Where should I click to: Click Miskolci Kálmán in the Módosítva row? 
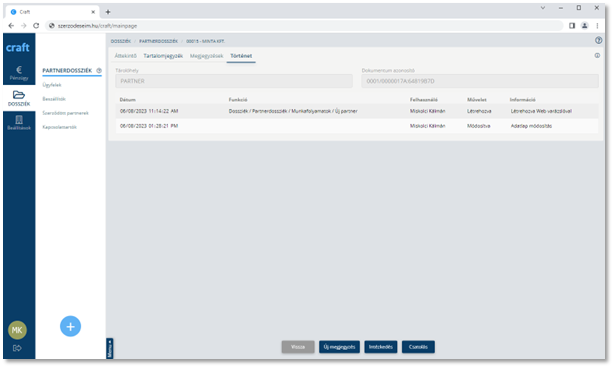click(x=427, y=126)
